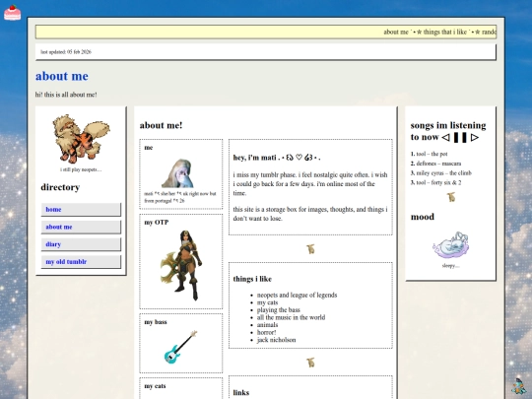Click the 'directory' heading

pyautogui.click(x=60, y=187)
